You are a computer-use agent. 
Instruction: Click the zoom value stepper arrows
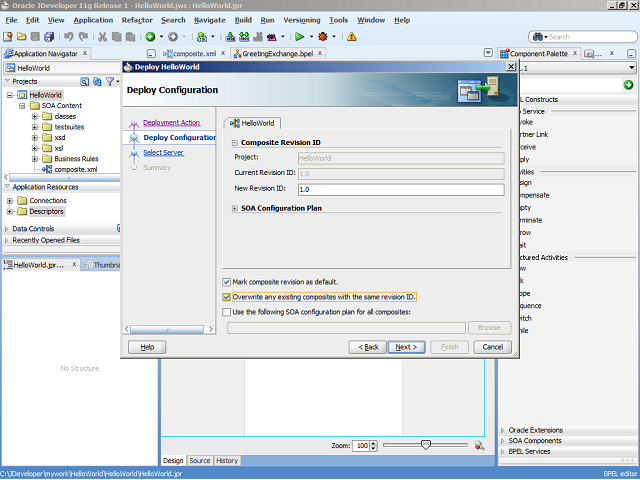click(373, 446)
